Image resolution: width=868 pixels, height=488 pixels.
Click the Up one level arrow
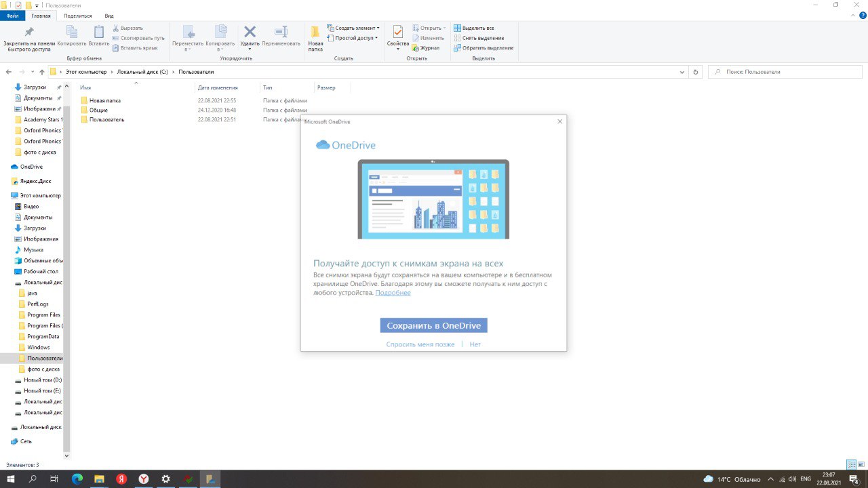42,71
